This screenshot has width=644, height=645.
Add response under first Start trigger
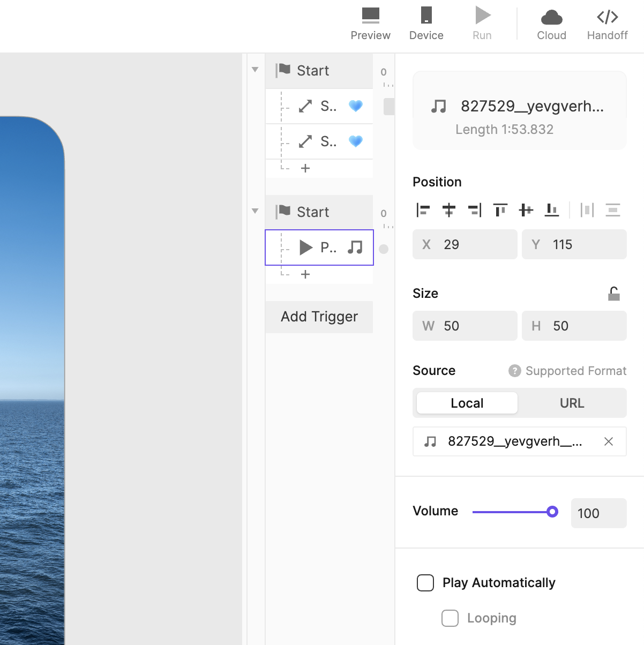(x=305, y=168)
